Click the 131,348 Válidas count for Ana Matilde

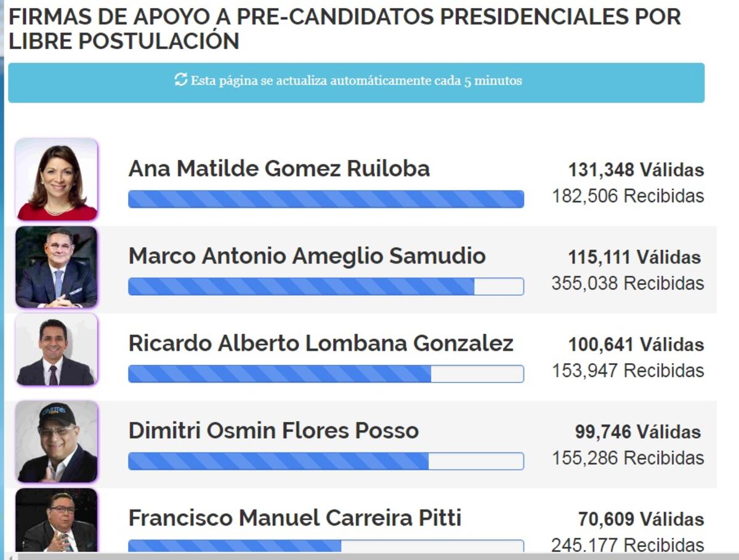[636, 170]
